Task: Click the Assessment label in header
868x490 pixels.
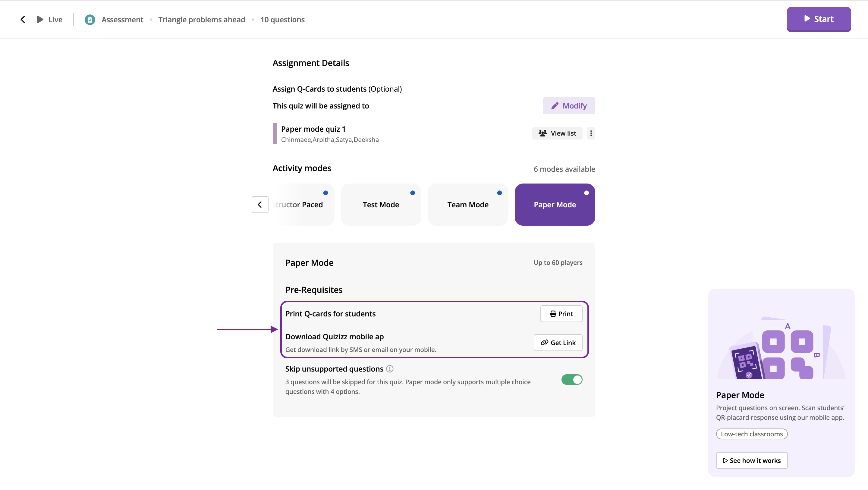Action: (x=122, y=20)
